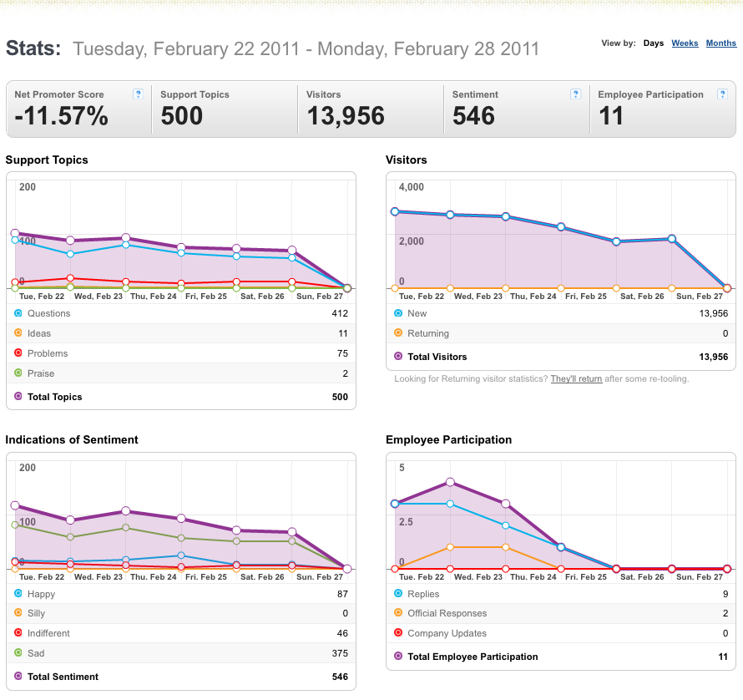Follow the "They'll return" link
743x700 pixels.
(576, 379)
